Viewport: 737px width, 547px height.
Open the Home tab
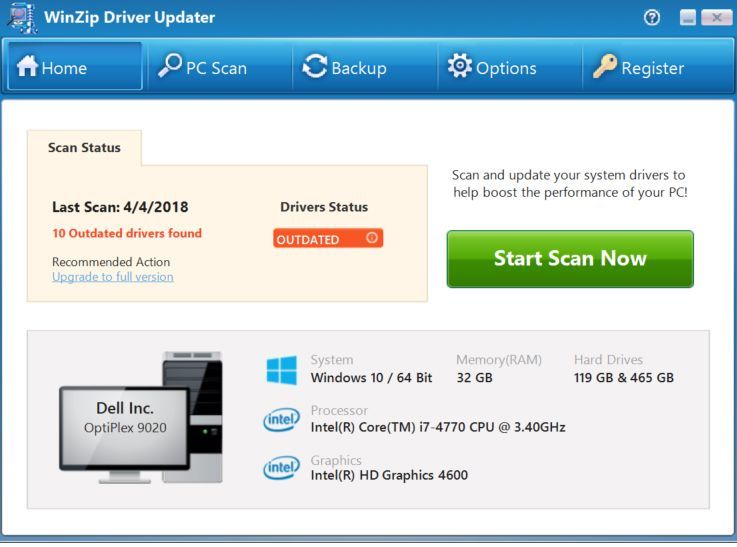pos(75,66)
